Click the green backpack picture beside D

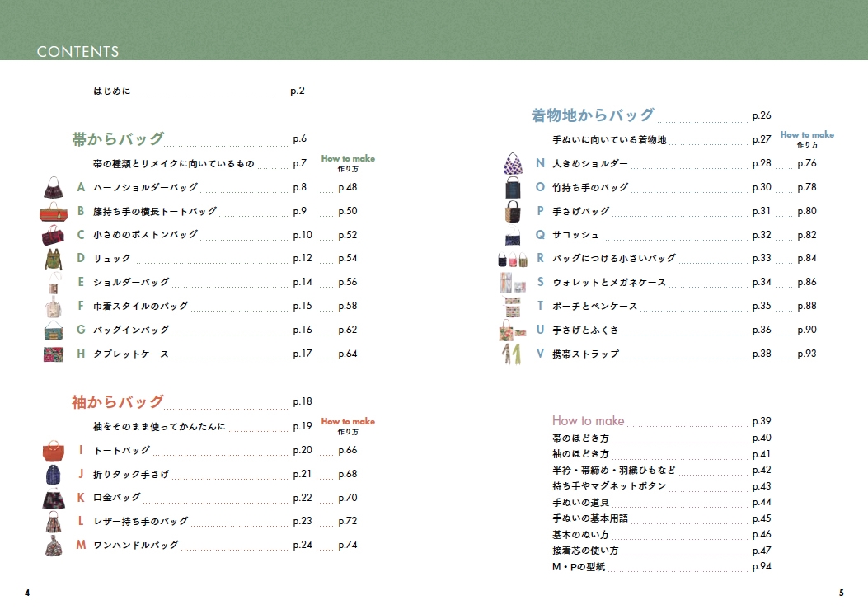coord(53,259)
